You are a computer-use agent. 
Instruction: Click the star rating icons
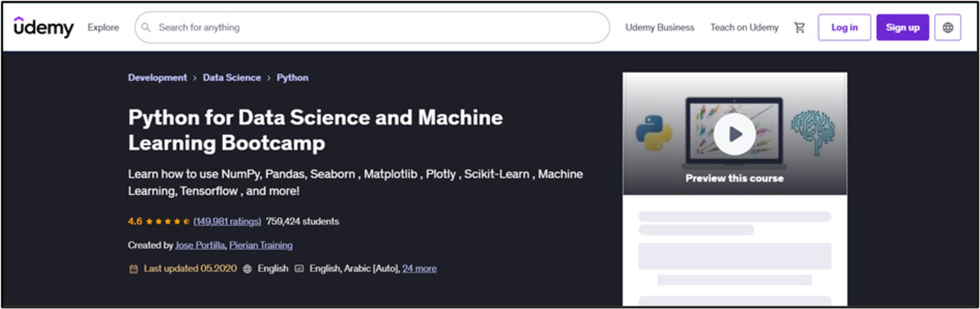click(168, 222)
